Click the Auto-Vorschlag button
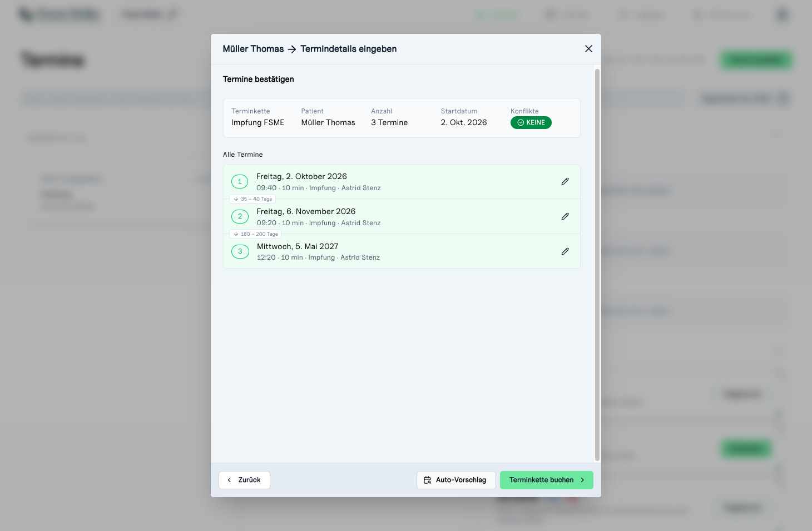The width and height of the screenshot is (812, 531). (x=456, y=480)
